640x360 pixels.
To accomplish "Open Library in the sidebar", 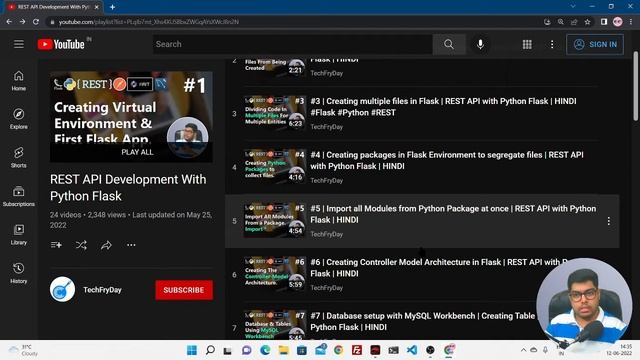I will point(19,235).
